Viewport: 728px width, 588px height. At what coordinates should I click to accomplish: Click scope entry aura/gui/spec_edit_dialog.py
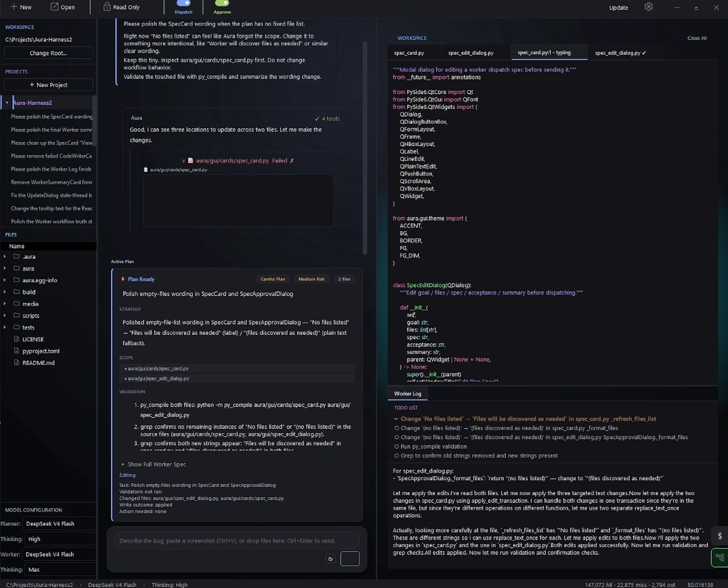[x=237, y=378]
